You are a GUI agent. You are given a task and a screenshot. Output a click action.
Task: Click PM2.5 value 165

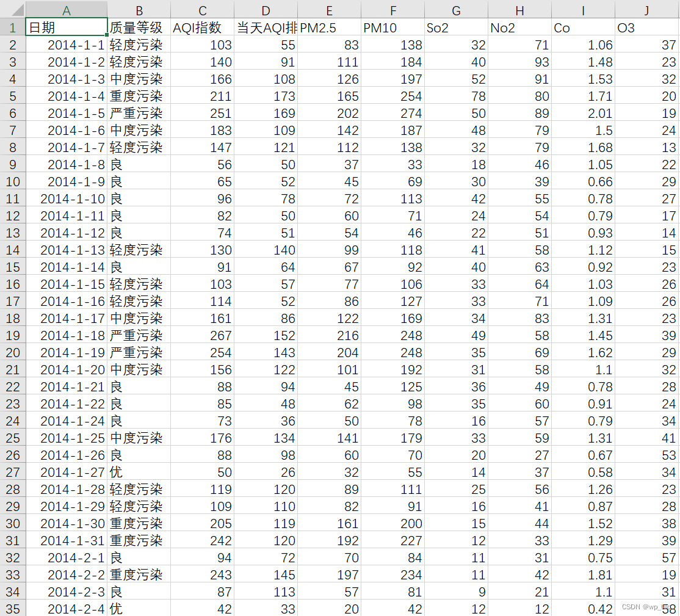point(329,96)
